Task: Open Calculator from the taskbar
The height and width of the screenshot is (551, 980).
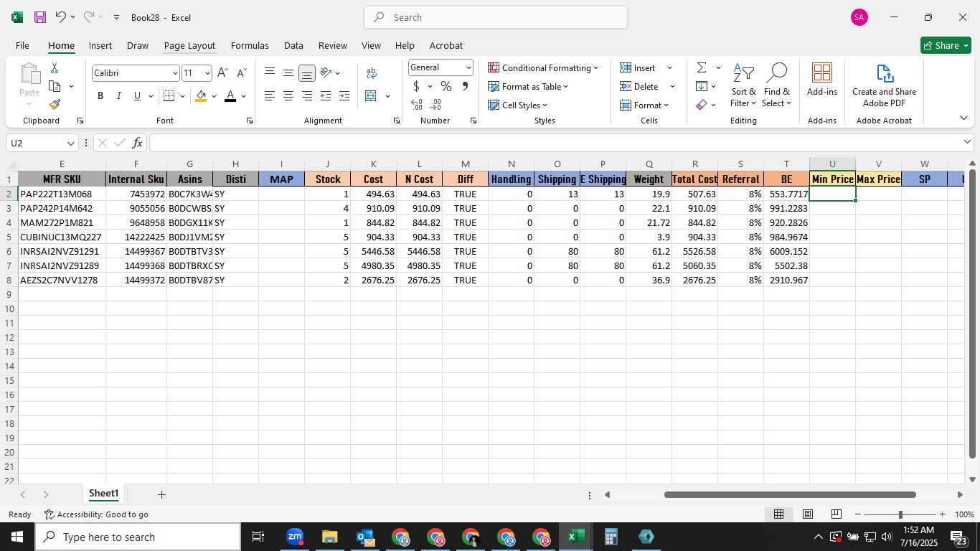Action: [x=611, y=537]
